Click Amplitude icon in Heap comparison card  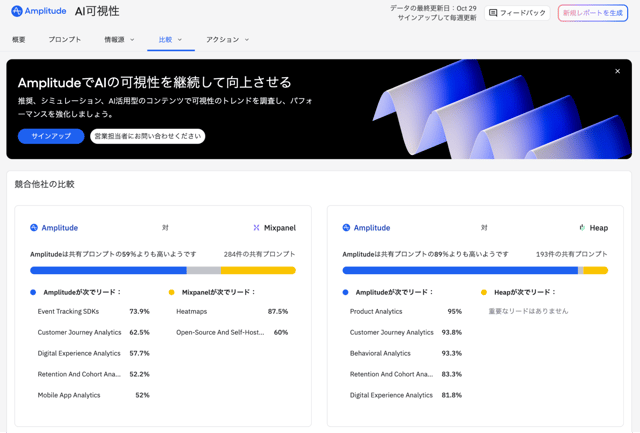coord(346,228)
